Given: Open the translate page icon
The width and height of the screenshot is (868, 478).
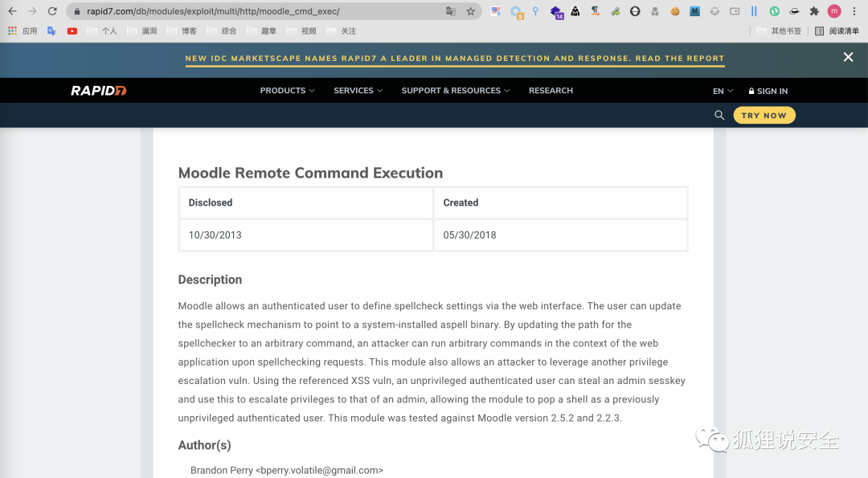Looking at the screenshot, I should [x=451, y=11].
